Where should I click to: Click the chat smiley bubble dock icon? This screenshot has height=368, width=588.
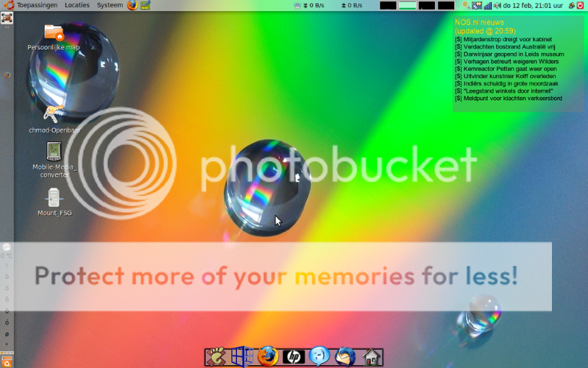[319, 357]
